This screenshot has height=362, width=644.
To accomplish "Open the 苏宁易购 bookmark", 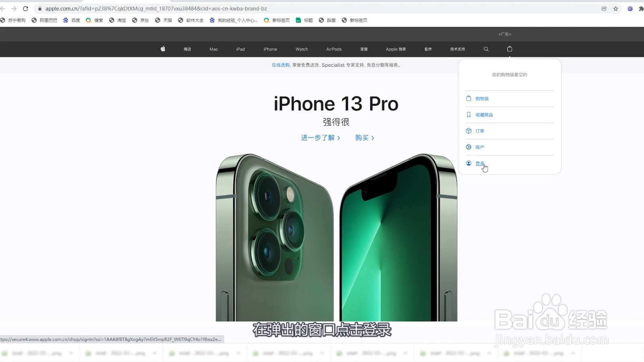I will pyautogui.click(x=13, y=20).
